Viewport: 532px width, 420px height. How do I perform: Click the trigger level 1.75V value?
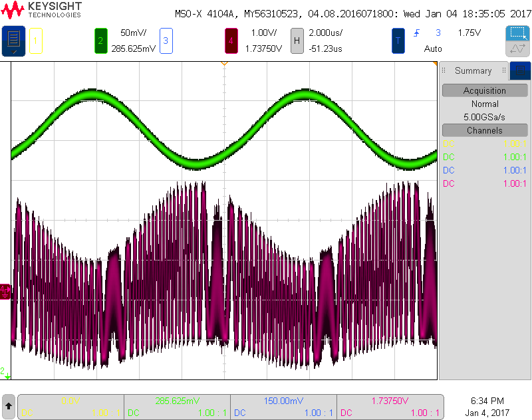(x=469, y=33)
